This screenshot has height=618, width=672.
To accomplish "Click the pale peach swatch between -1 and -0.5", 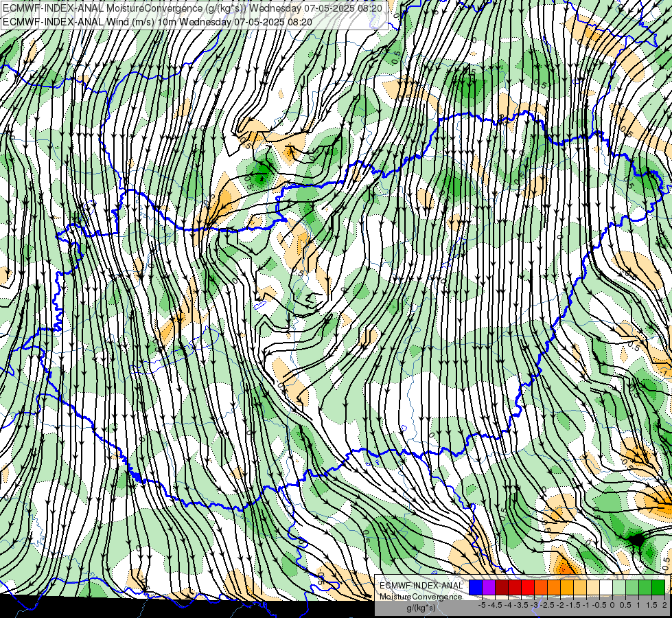I will coord(593,588).
